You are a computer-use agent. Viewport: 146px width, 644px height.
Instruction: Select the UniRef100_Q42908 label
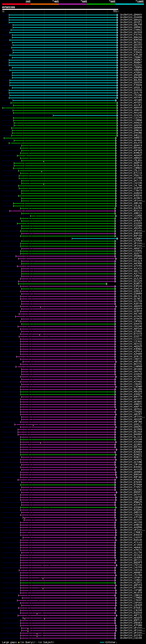[131, 32]
